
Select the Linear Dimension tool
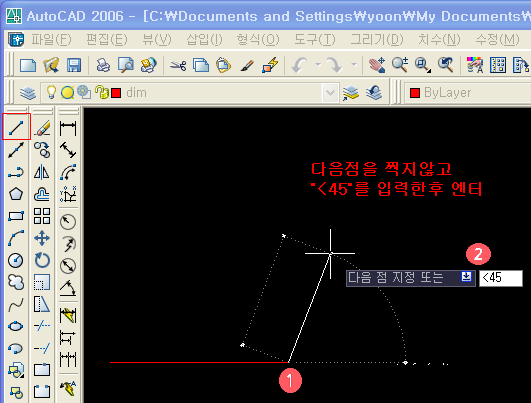click(68, 129)
